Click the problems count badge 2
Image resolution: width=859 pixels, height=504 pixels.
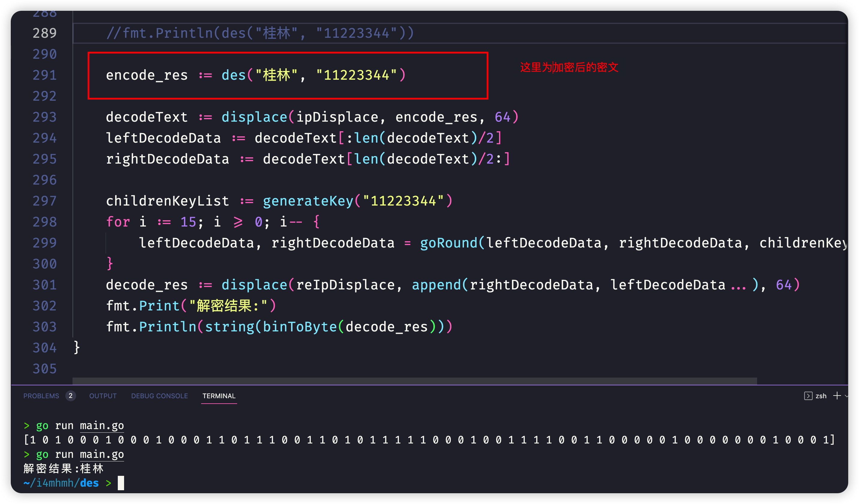70,396
